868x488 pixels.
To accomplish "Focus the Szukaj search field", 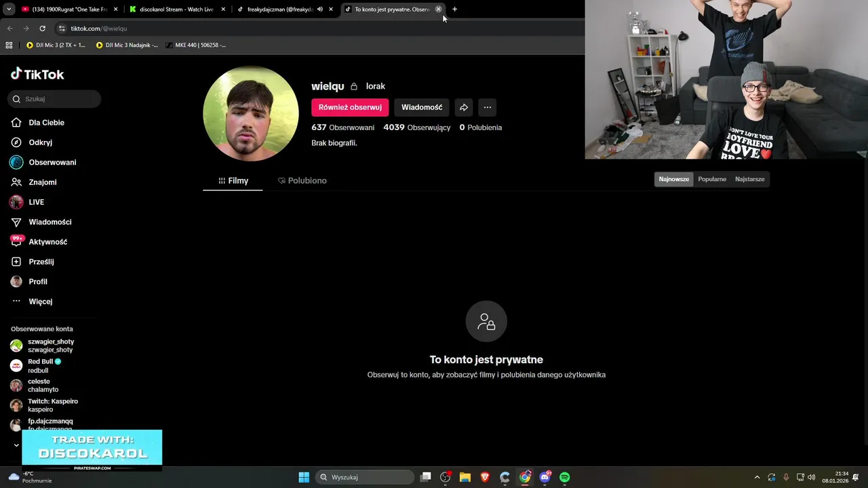I will coord(54,99).
